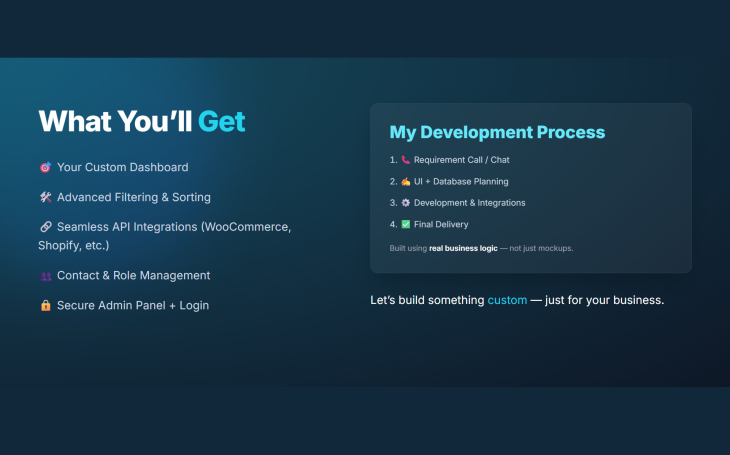
Task: Click the "What You'll Get" heading
Action: [142, 121]
